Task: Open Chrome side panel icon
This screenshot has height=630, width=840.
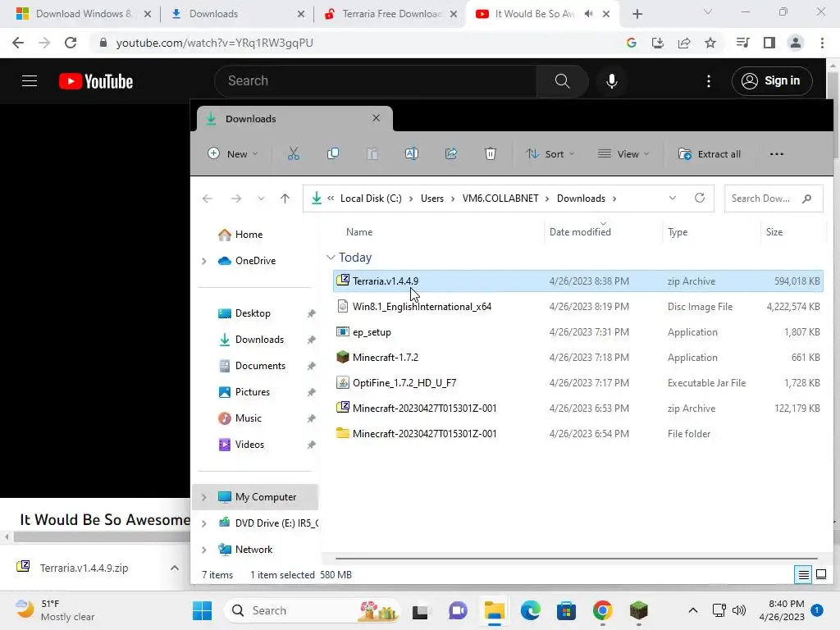Action: [769, 43]
